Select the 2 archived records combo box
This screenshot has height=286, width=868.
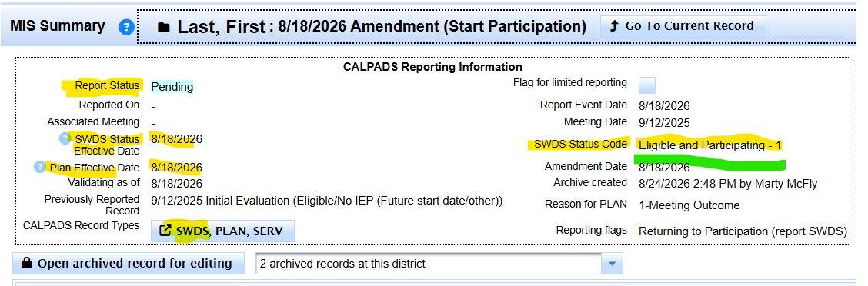[x=439, y=263]
